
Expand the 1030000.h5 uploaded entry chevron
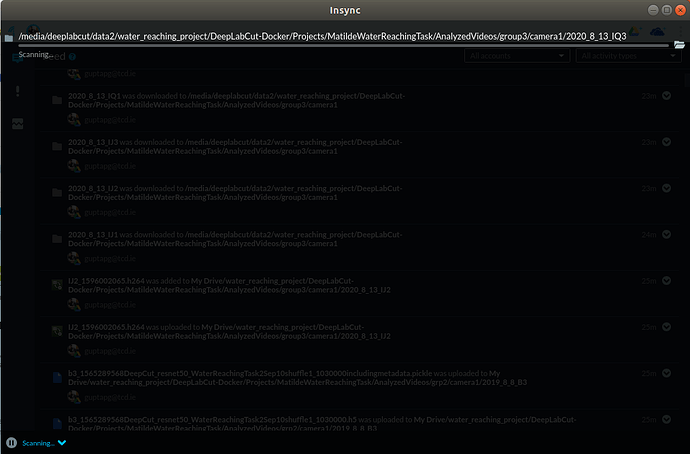point(667,419)
